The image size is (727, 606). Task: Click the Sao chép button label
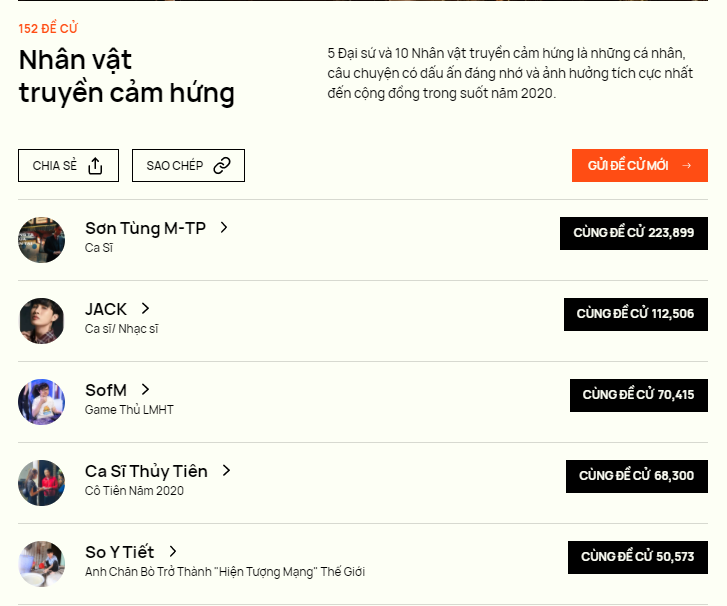point(175,166)
